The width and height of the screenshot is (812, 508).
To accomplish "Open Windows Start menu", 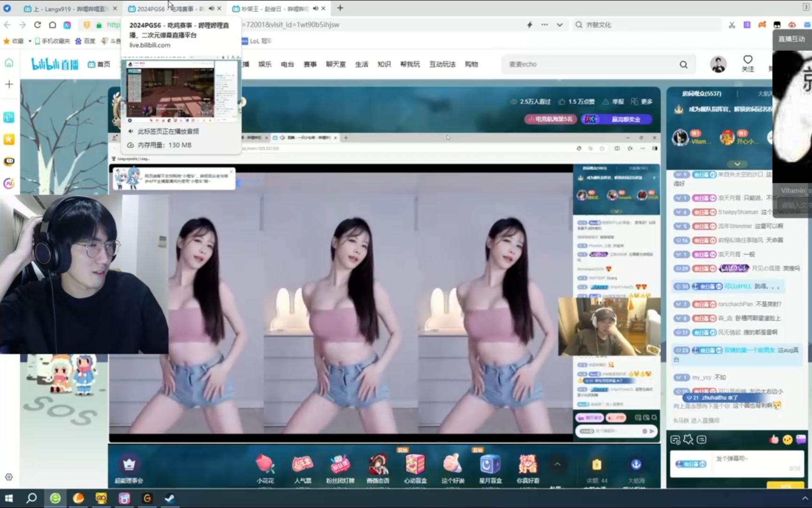I will click(9, 498).
